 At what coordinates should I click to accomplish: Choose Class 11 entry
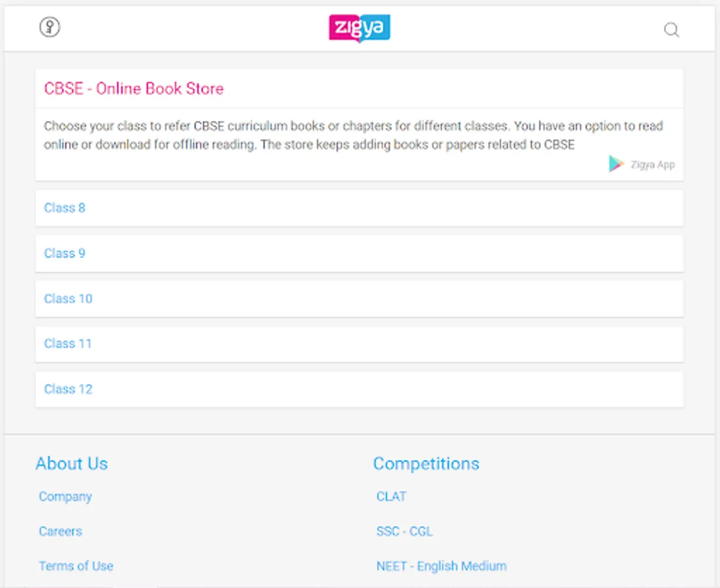click(359, 344)
